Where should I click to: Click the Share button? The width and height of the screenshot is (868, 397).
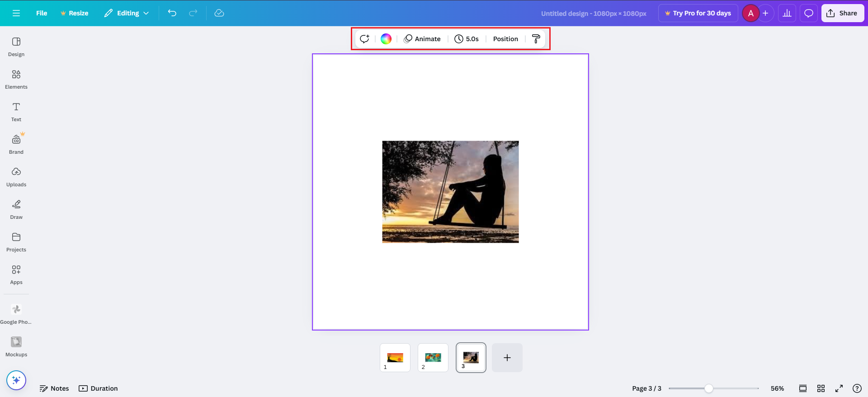click(x=843, y=13)
